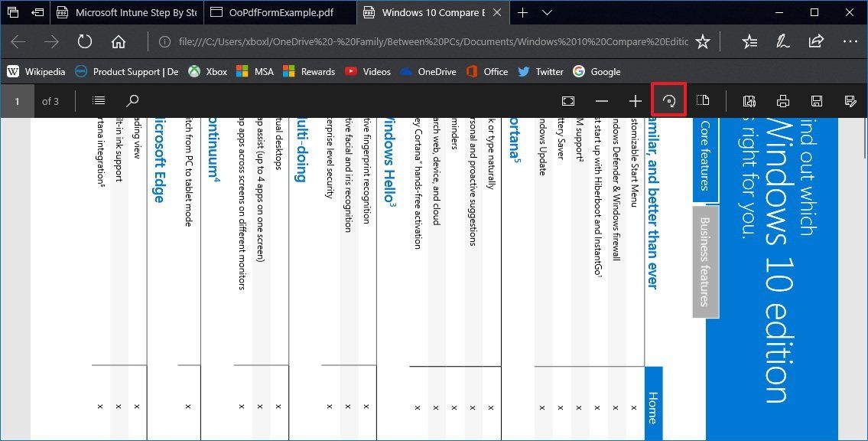Open the PDF table of contents
Screen dimensions: 868x441
coord(99,101)
